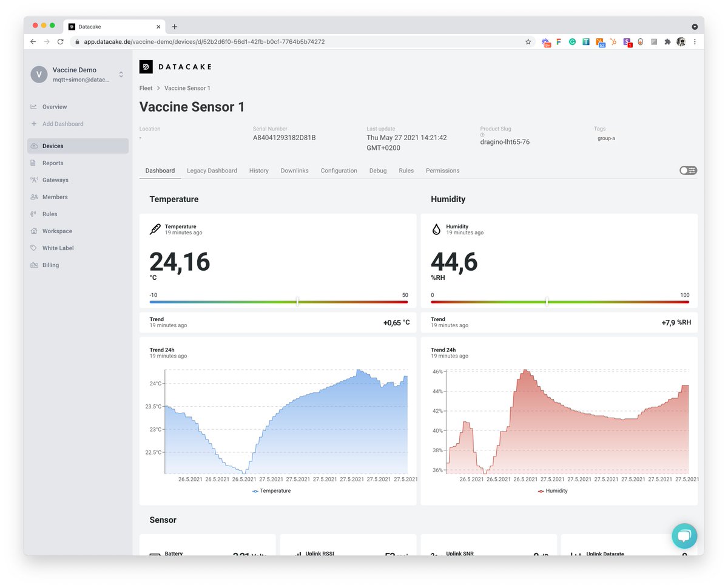Click the Temperature Trend 24h chart area
Viewport: 728px width, 587px height.
point(286,421)
